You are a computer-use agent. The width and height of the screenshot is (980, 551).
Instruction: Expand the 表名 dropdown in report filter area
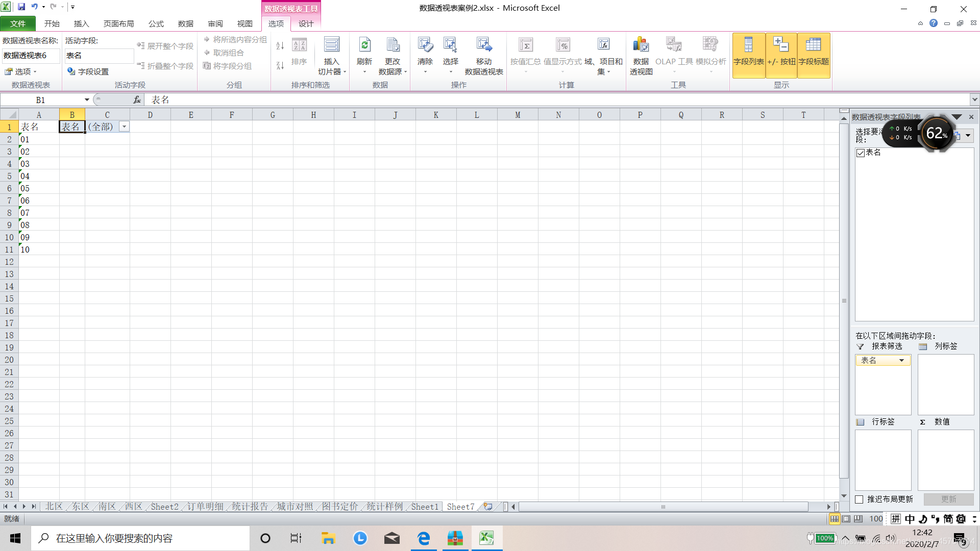[901, 361]
